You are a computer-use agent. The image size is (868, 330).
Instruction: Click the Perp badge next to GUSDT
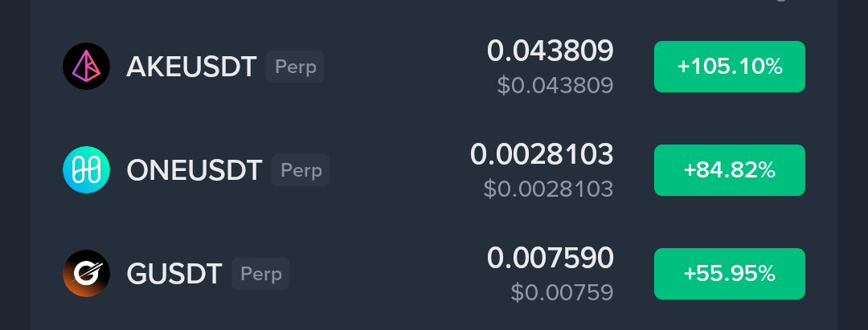(260, 274)
